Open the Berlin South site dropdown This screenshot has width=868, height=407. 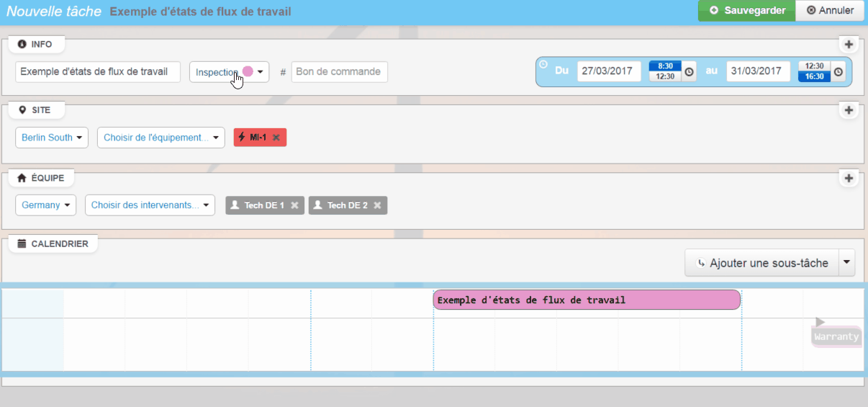tap(52, 138)
